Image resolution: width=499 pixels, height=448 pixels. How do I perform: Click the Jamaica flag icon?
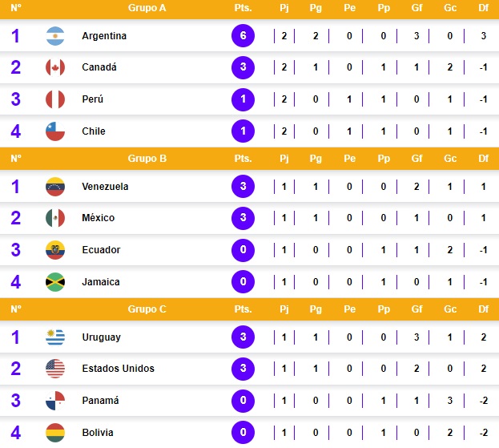[55, 282]
